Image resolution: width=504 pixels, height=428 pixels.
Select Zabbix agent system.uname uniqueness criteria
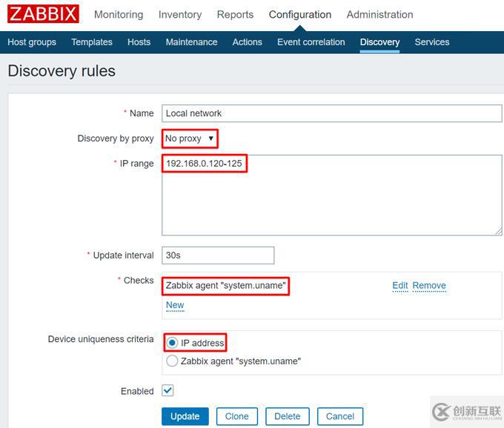click(x=172, y=361)
